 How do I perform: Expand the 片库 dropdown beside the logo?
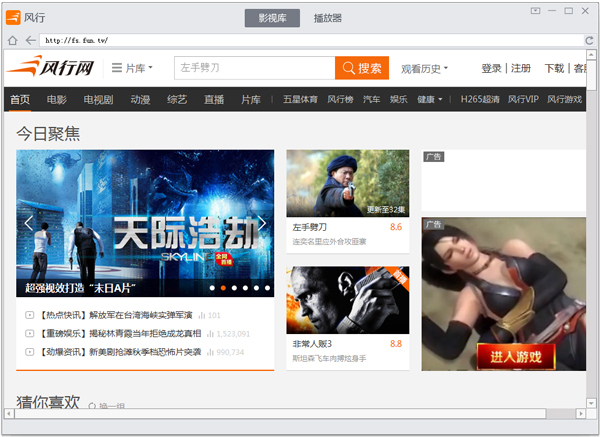tap(132, 68)
